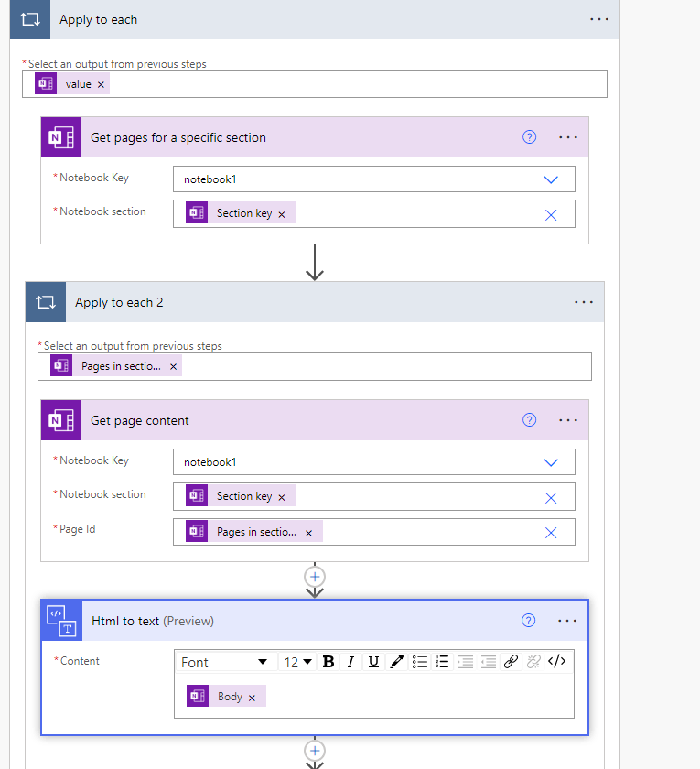
Task: Add a new step below Get page content
Action: click(x=315, y=578)
